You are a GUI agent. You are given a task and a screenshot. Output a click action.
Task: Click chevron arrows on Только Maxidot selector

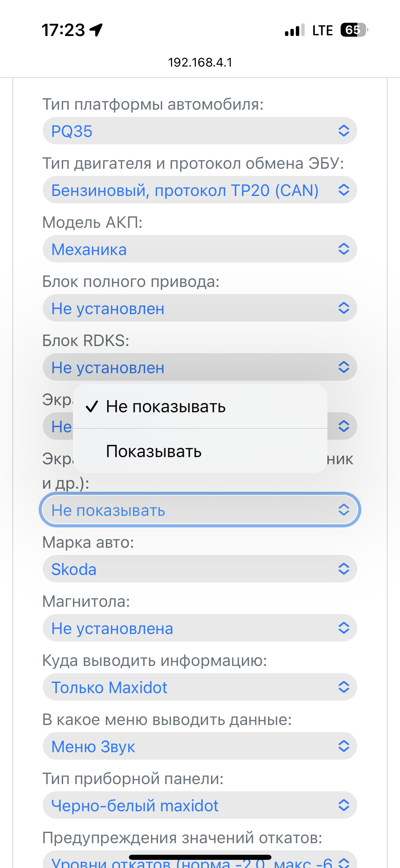pos(344,687)
